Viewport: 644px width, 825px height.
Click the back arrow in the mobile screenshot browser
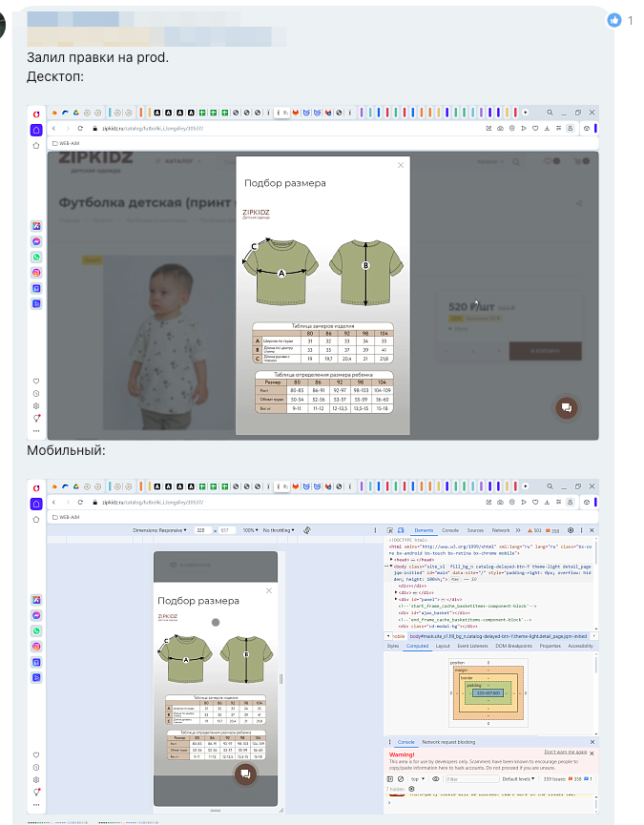pyautogui.click(x=54, y=503)
